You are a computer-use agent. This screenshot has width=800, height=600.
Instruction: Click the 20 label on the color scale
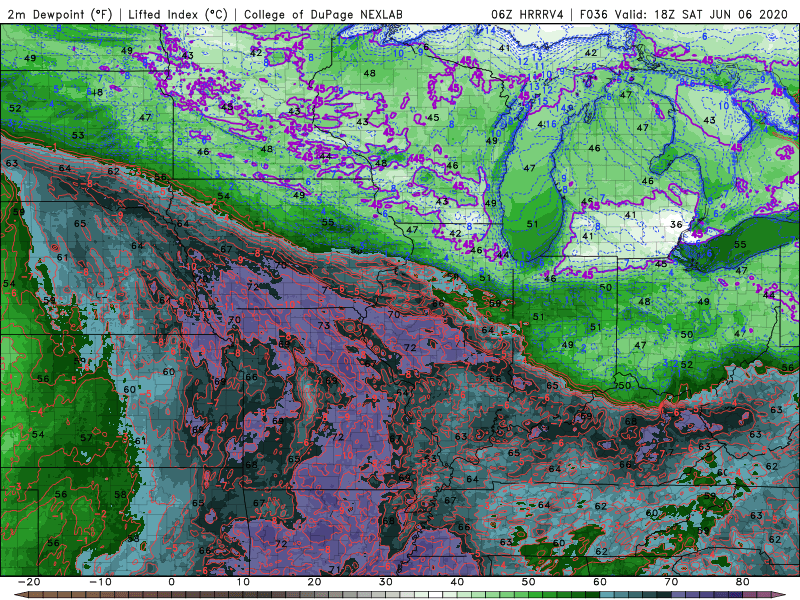[x=314, y=582]
